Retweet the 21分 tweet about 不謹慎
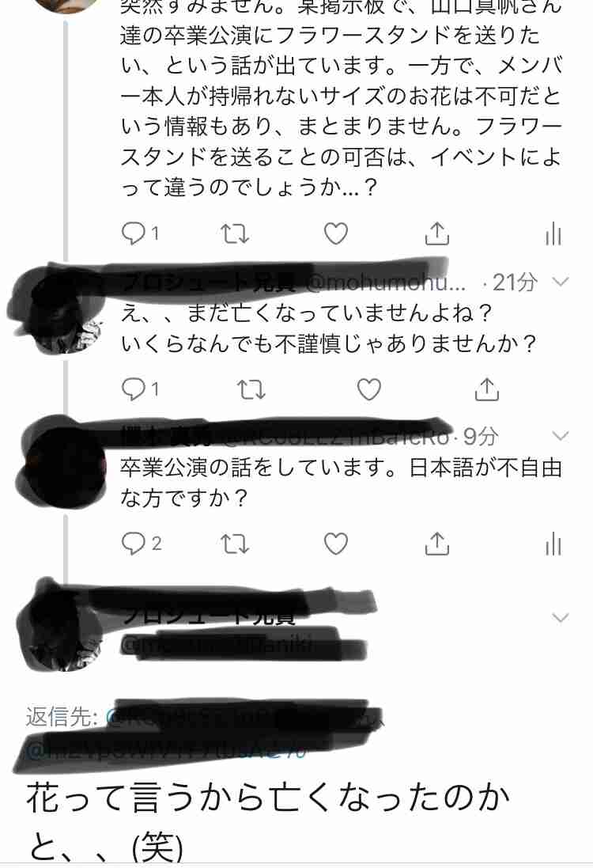Image resolution: width=593 pixels, height=868 pixels. (251, 389)
